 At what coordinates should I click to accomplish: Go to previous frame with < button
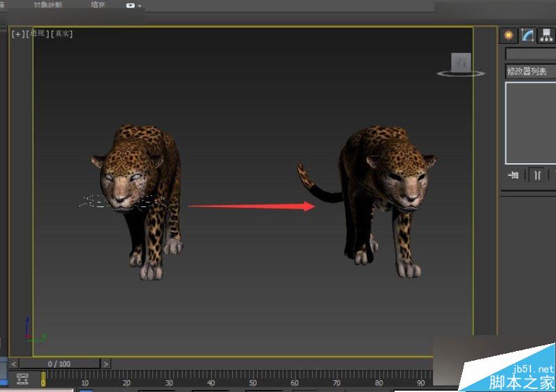click(x=13, y=364)
